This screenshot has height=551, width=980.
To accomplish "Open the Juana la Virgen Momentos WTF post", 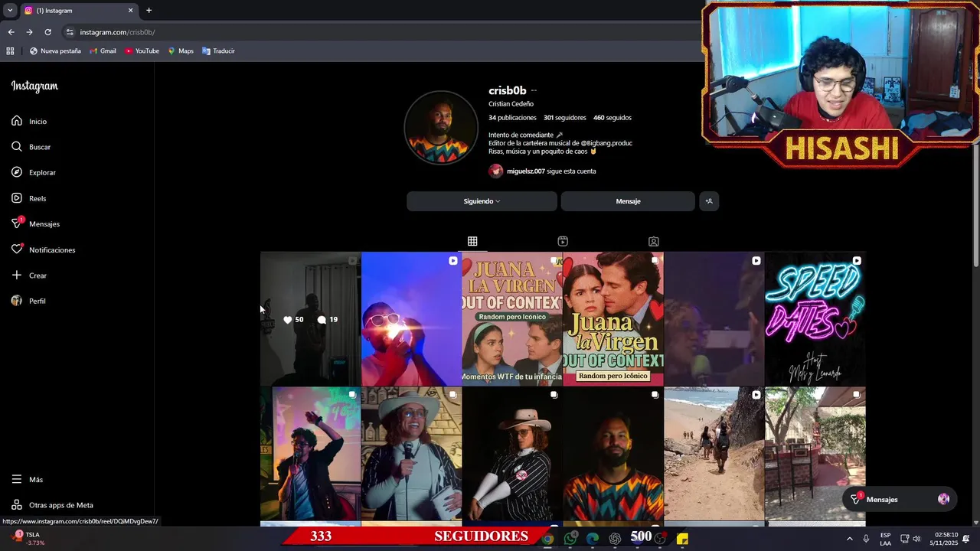I will [512, 319].
